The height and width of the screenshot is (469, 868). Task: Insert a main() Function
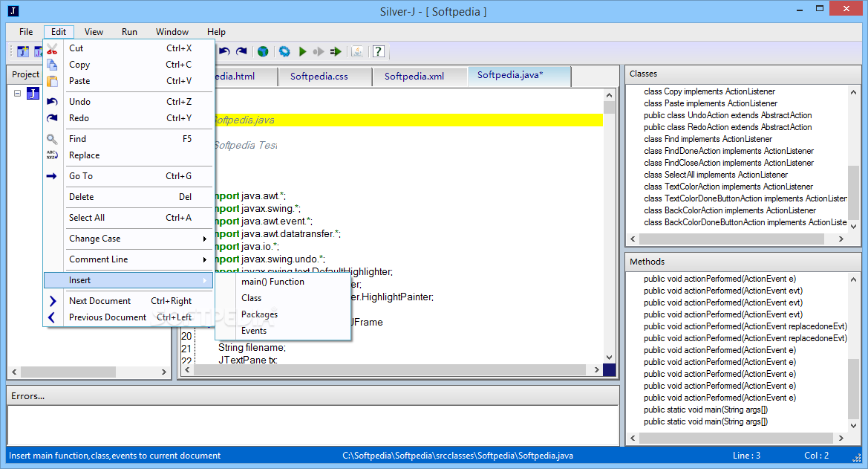tap(283, 282)
